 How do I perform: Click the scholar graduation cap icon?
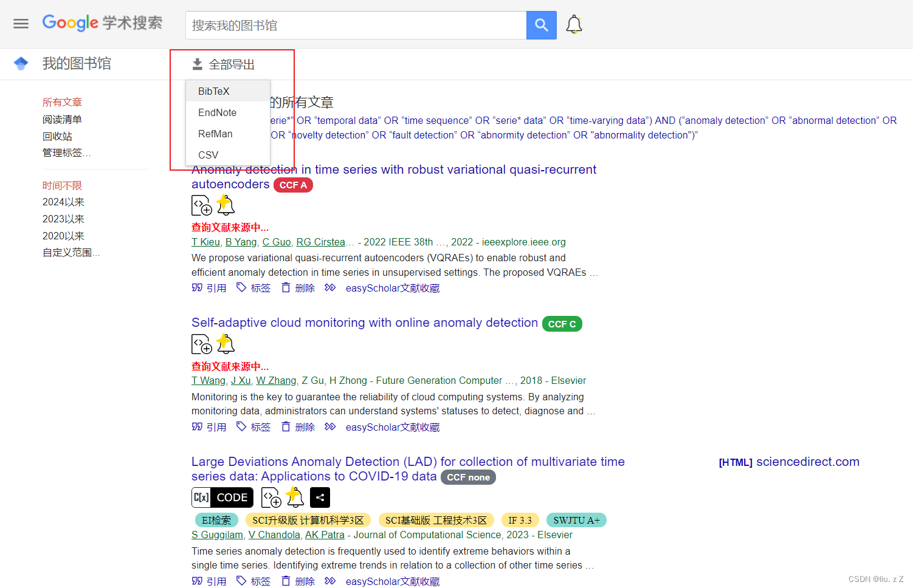21,63
